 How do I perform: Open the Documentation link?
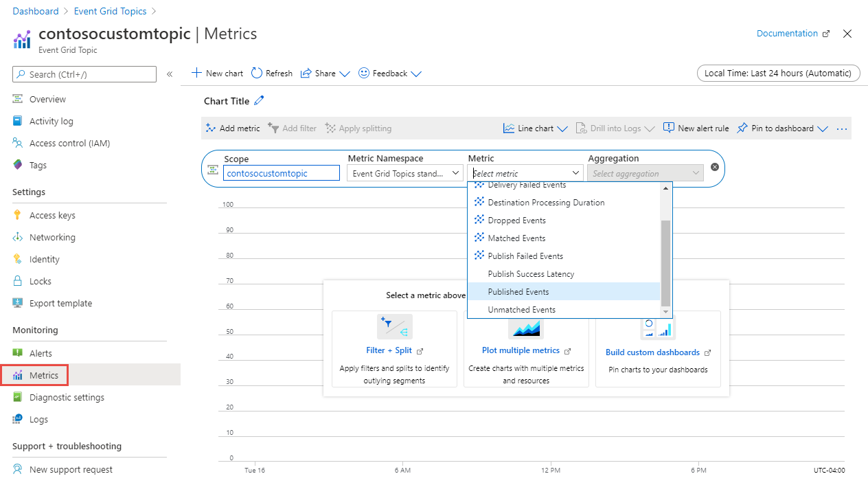pos(787,33)
